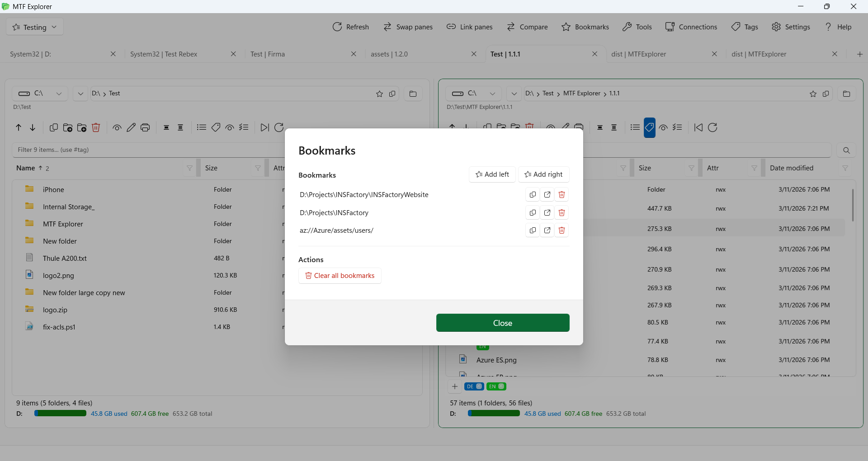868x461 pixels.
Task: Toggle the DE language tag switch
Action: [474, 386]
